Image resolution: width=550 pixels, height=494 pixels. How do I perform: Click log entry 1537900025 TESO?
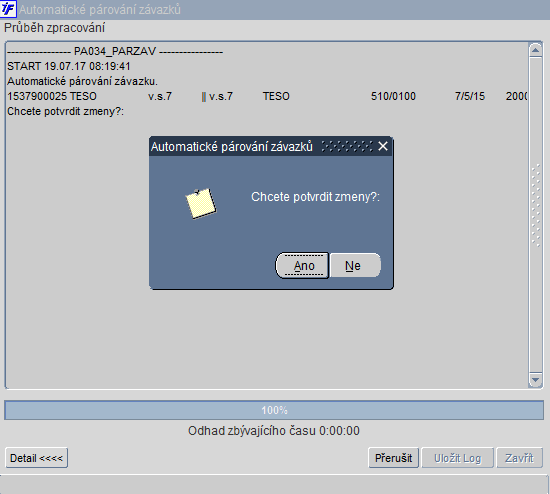point(52,96)
